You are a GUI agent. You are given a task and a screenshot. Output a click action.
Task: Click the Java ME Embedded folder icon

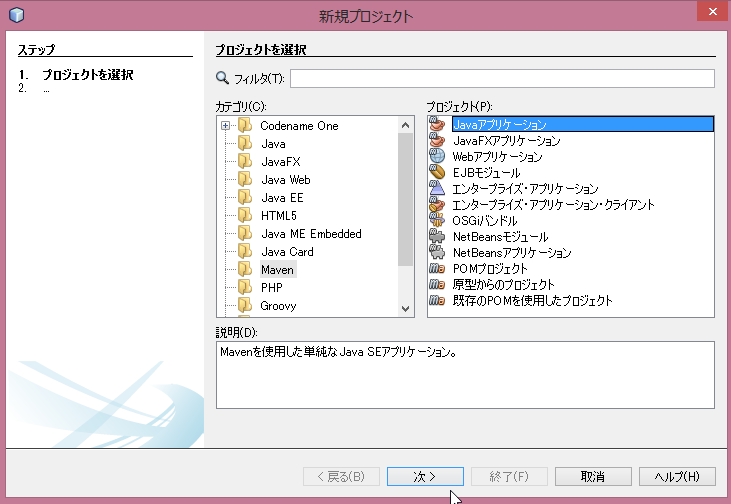245,233
